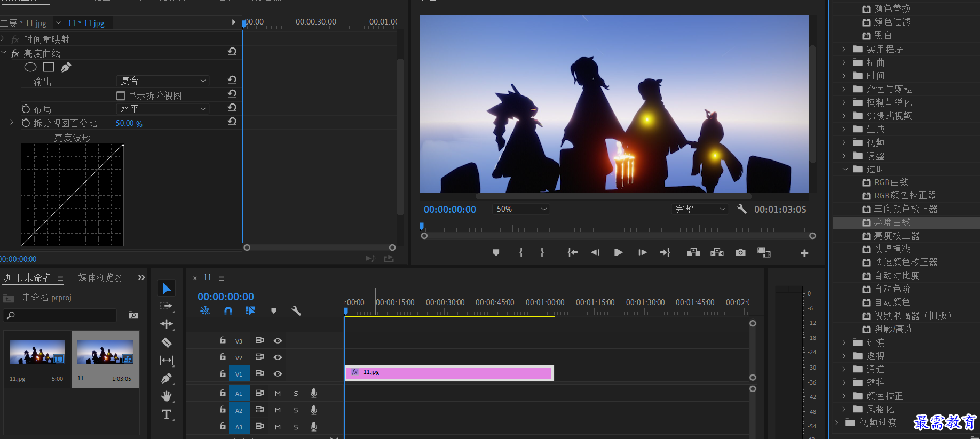980x439 pixels.
Task: Mark In point in the program monitor
Action: 521,253
